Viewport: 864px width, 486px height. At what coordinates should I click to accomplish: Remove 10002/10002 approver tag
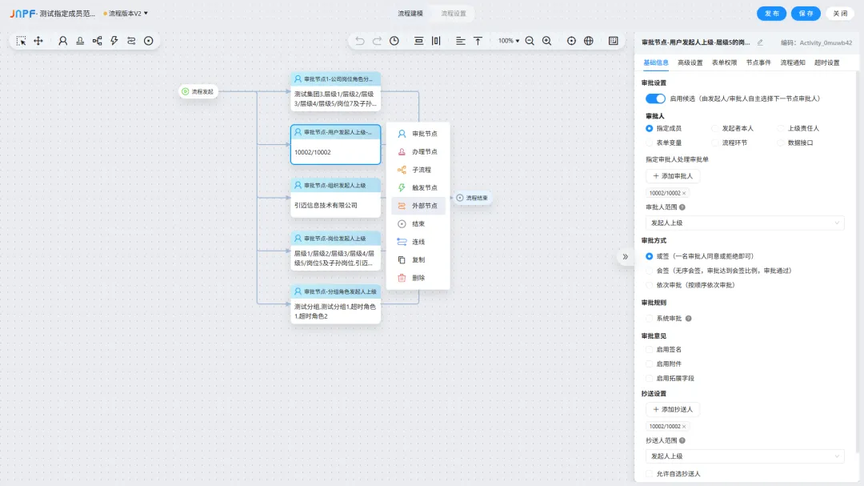coord(684,193)
